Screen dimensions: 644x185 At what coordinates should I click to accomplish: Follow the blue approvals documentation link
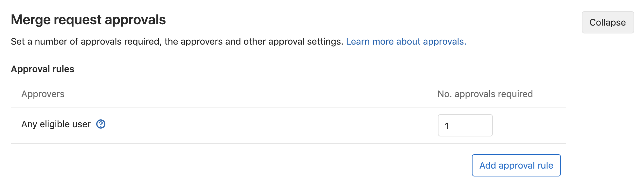click(406, 42)
